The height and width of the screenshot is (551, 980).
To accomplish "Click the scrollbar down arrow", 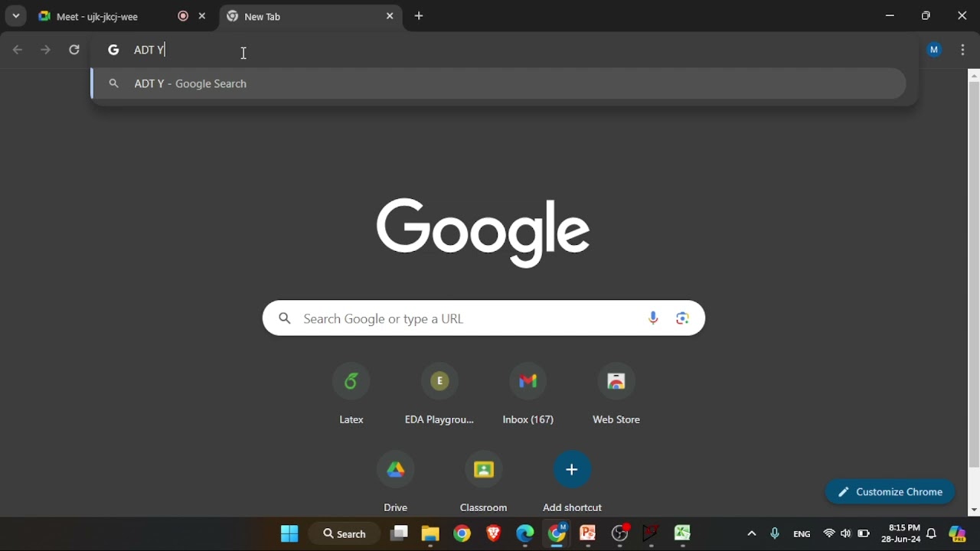I will click(974, 510).
